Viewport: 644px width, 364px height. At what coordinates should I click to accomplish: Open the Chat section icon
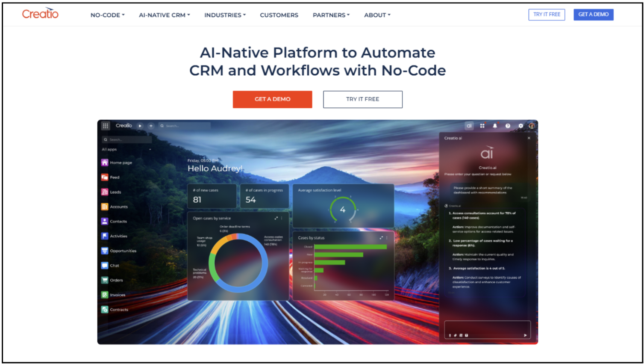tap(105, 265)
